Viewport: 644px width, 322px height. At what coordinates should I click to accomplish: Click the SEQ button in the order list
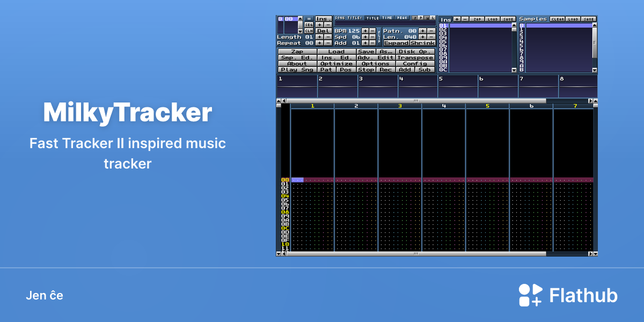[309, 25]
